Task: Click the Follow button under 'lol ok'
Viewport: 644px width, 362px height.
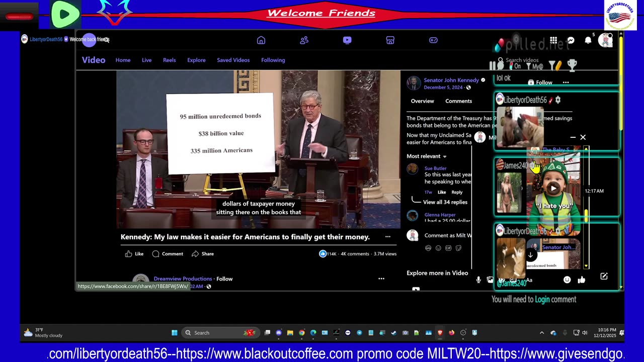Action: click(540, 82)
